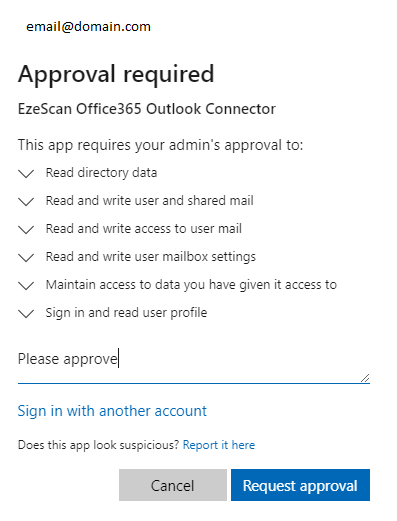The image size is (397, 521).
Task: Open the Report it here link
Action: [x=219, y=445]
